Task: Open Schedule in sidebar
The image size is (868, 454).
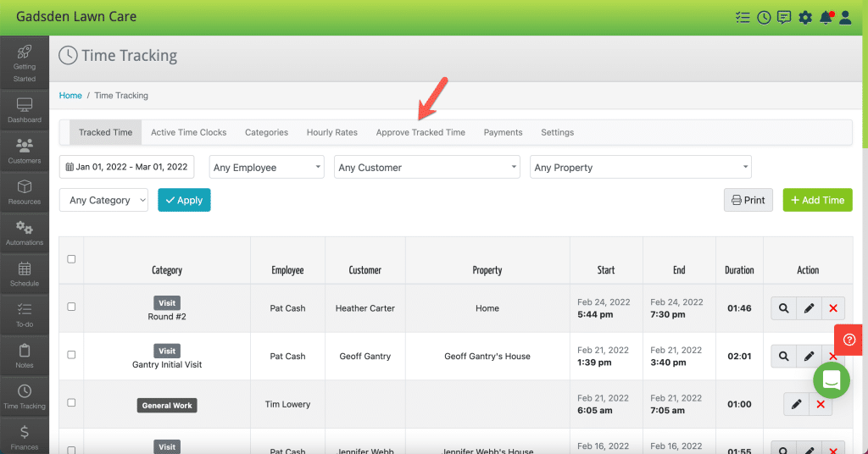Action: (x=25, y=274)
